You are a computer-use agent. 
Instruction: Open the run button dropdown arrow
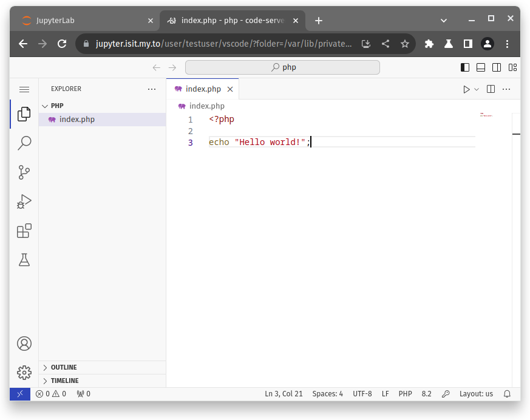[x=477, y=89]
